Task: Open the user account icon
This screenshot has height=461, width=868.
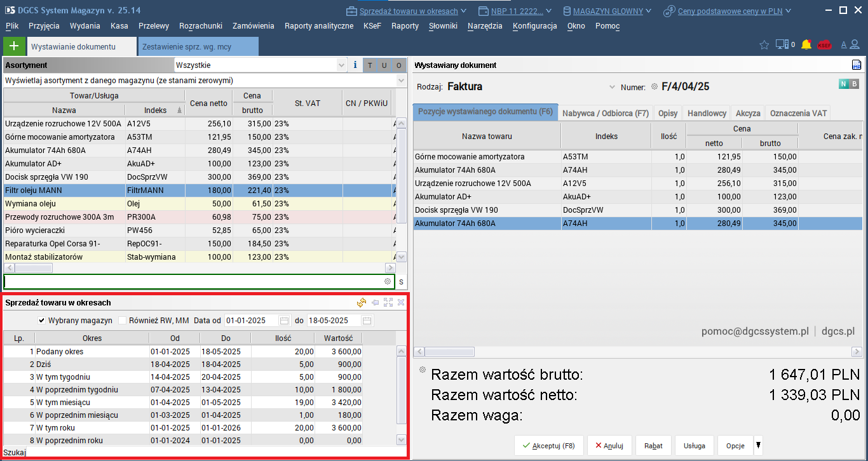Action: (855, 45)
